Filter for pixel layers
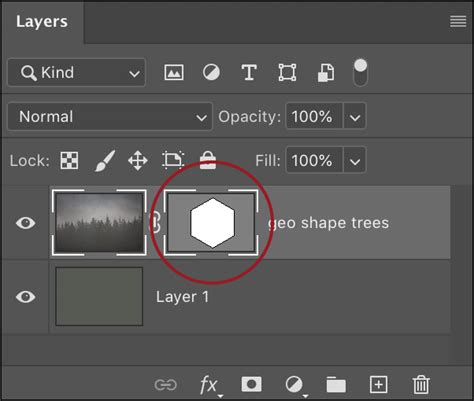This screenshot has width=474, height=401. pyautogui.click(x=174, y=72)
